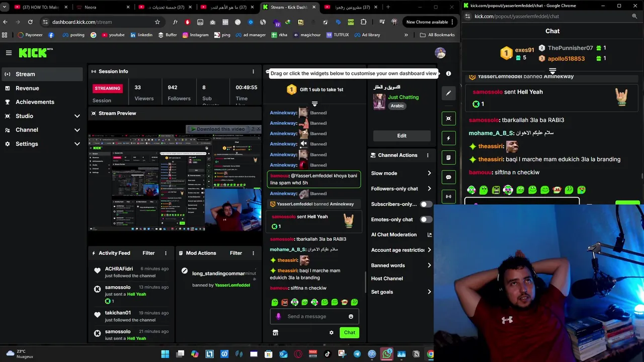
Task: Go to Revenue in the sidebar
Action: click(41, 88)
